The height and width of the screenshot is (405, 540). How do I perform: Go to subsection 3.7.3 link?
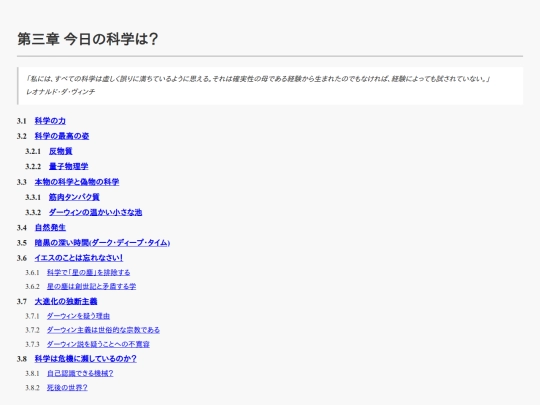point(98,344)
